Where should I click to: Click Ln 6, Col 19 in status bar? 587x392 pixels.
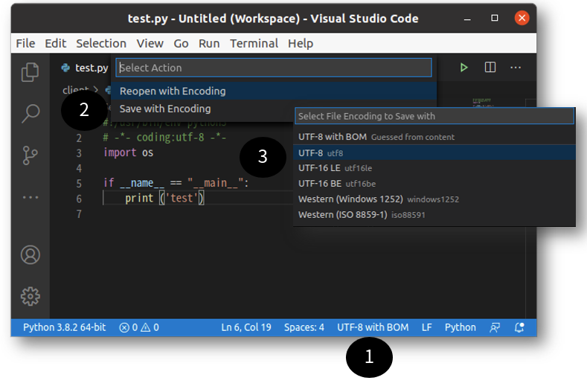pyautogui.click(x=246, y=327)
